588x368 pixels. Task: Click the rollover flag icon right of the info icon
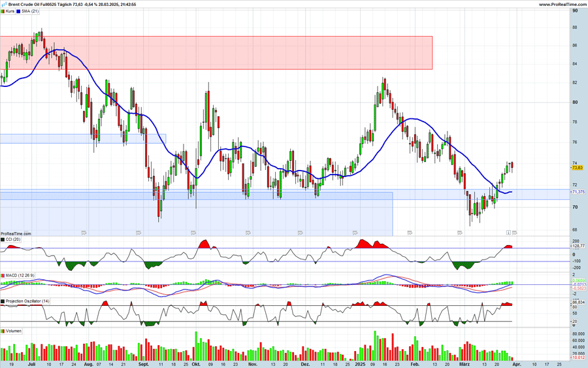click(x=515, y=232)
